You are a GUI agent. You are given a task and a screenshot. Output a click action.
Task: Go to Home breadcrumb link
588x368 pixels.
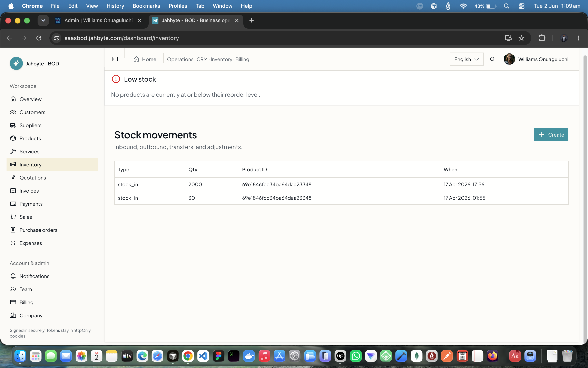click(x=145, y=59)
